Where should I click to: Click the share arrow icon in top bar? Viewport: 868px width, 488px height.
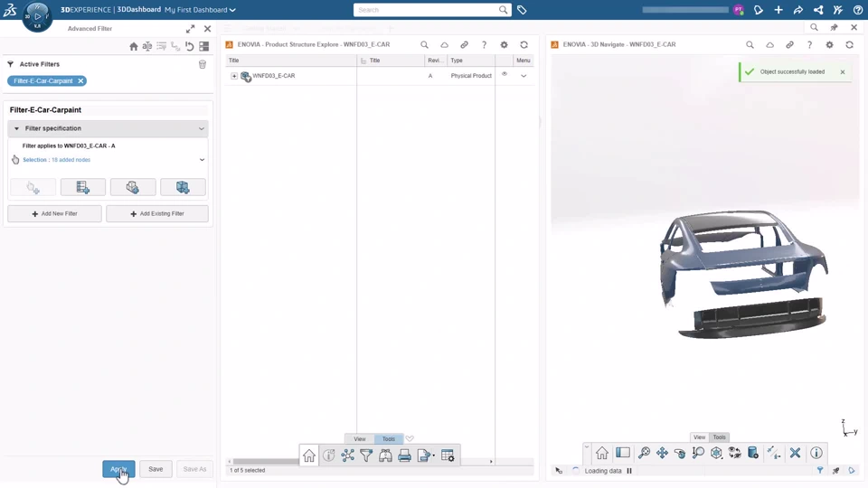pos(798,10)
